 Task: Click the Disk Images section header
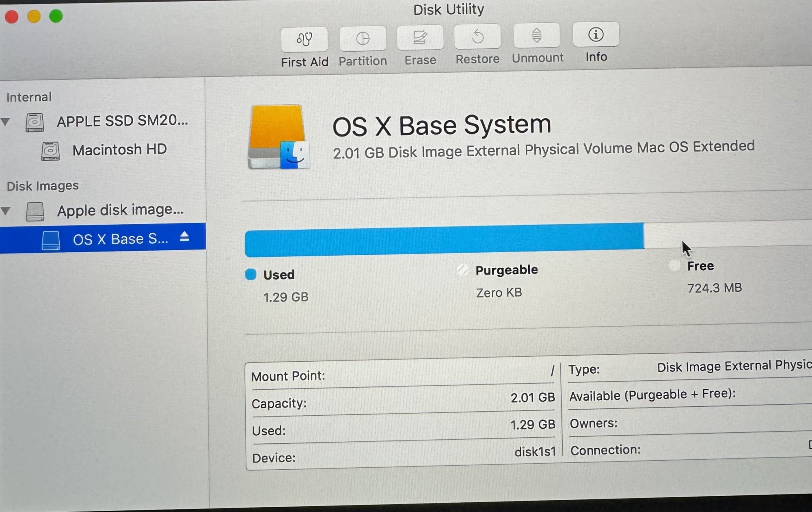pyautogui.click(x=43, y=186)
